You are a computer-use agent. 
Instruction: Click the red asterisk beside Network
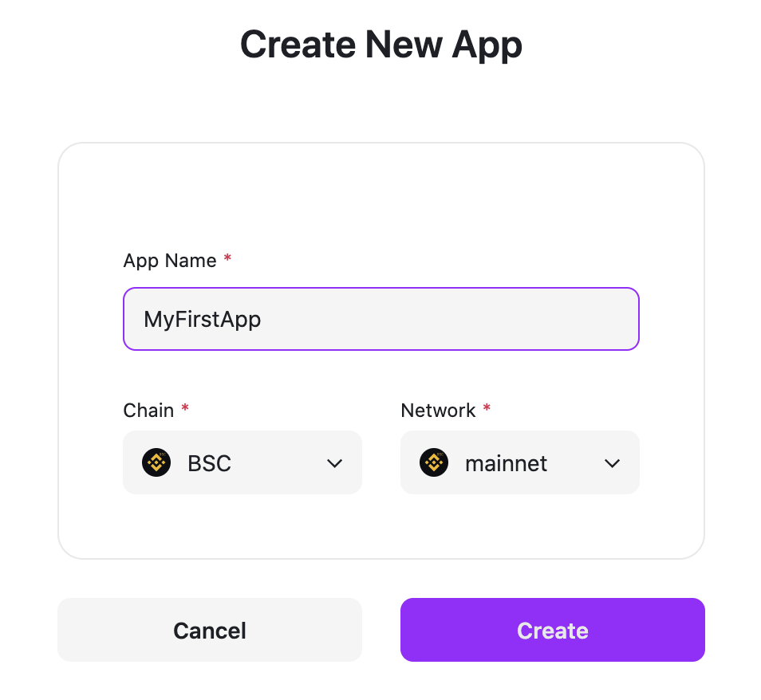pos(487,410)
